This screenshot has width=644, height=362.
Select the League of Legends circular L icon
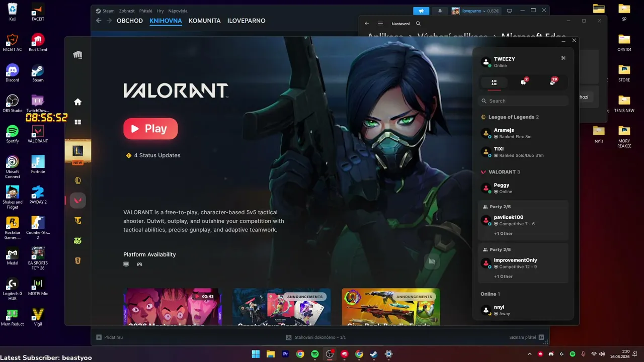pyautogui.click(x=77, y=180)
